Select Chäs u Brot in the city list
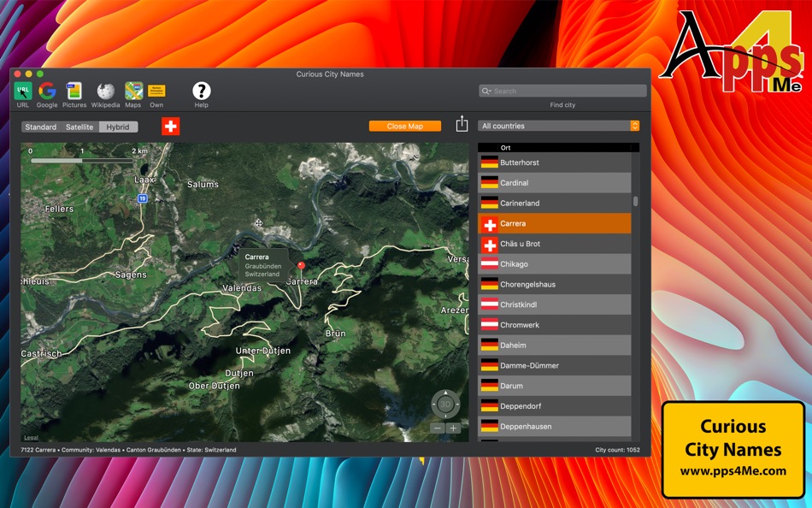This screenshot has width=812, height=508. click(554, 244)
